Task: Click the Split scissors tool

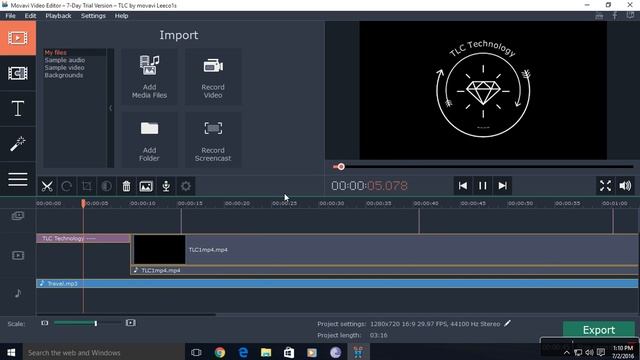Action: click(x=47, y=187)
